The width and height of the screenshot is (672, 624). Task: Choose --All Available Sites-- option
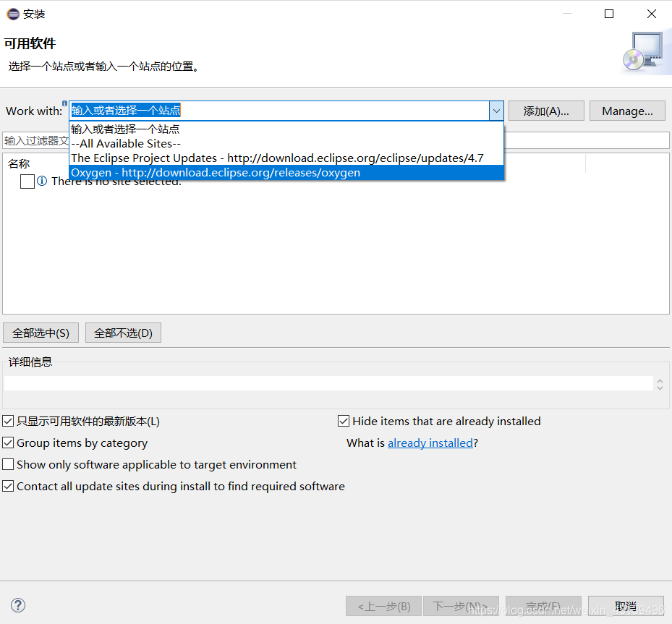[x=286, y=143]
